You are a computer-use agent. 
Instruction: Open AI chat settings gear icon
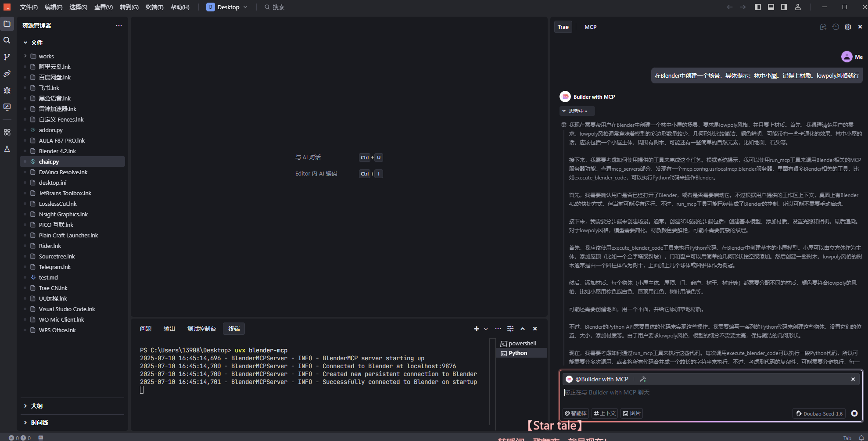(x=848, y=27)
